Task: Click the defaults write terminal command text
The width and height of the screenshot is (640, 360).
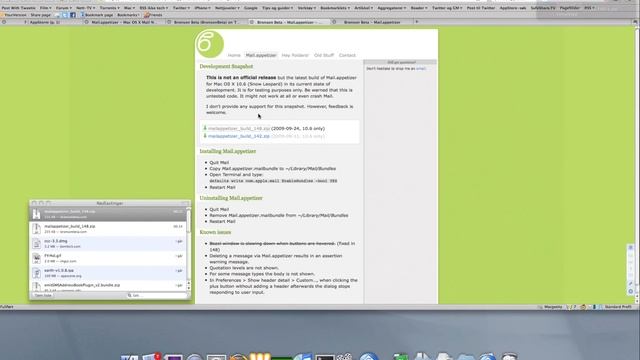Action: tap(273, 181)
